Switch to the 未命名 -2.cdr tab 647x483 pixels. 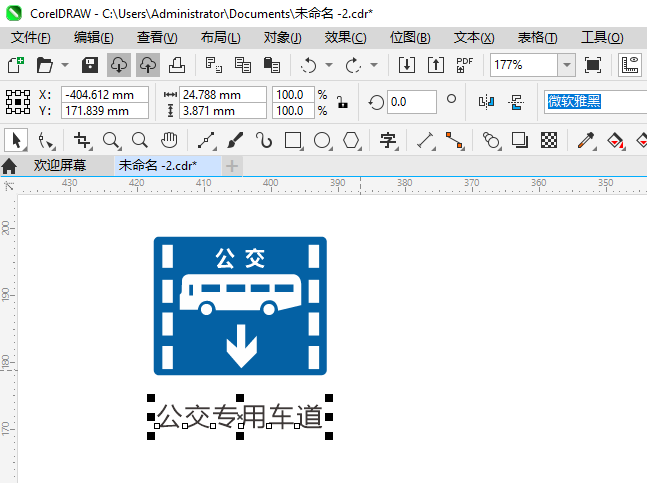(167, 165)
